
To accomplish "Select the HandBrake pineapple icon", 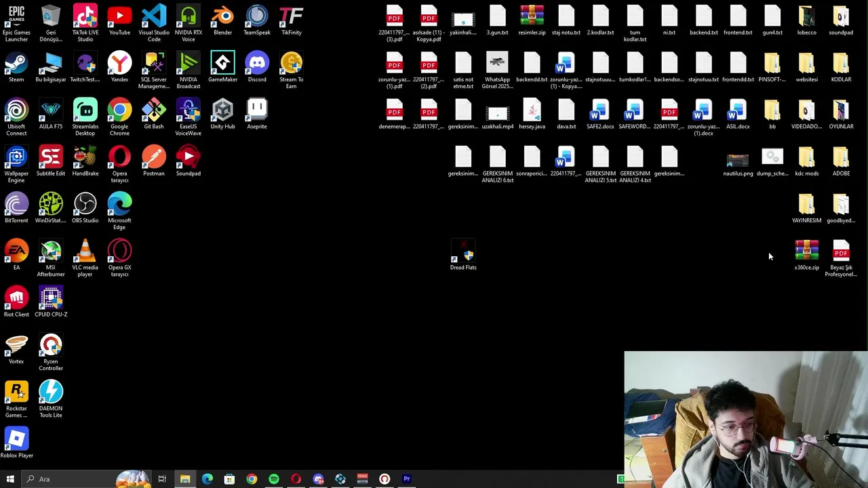I will (x=85, y=161).
